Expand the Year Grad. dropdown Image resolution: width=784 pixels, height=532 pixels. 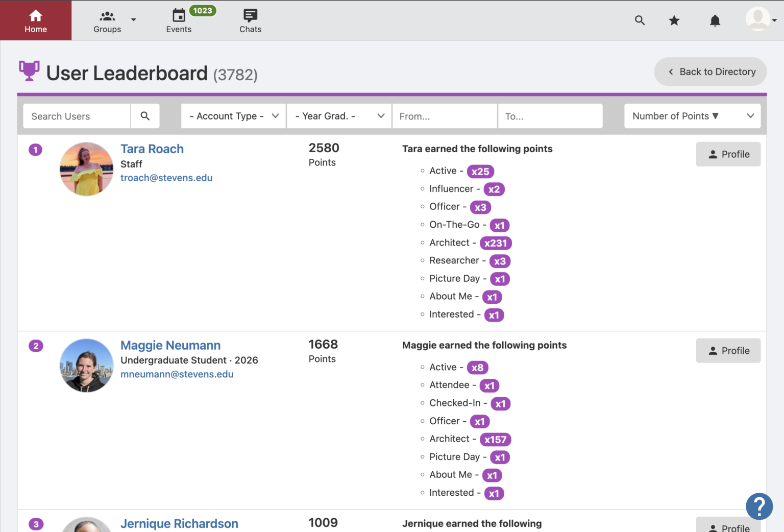(x=339, y=116)
